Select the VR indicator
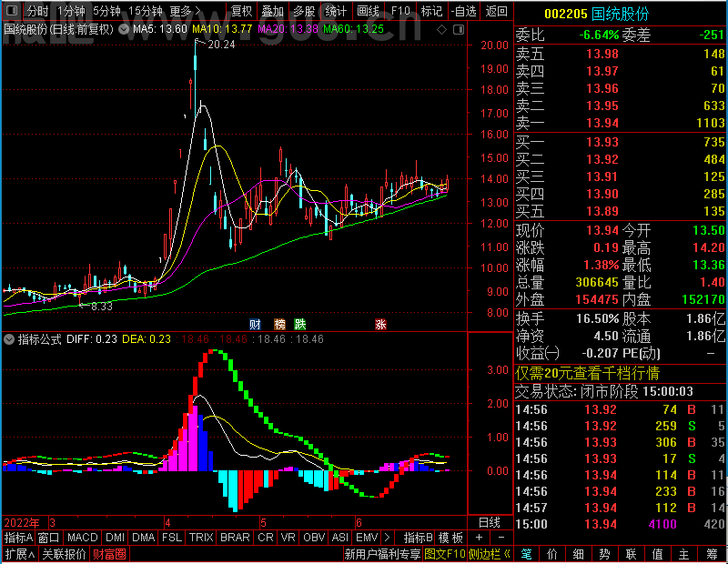The height and width of the screenshot is (564, 728). click(288, 538)
